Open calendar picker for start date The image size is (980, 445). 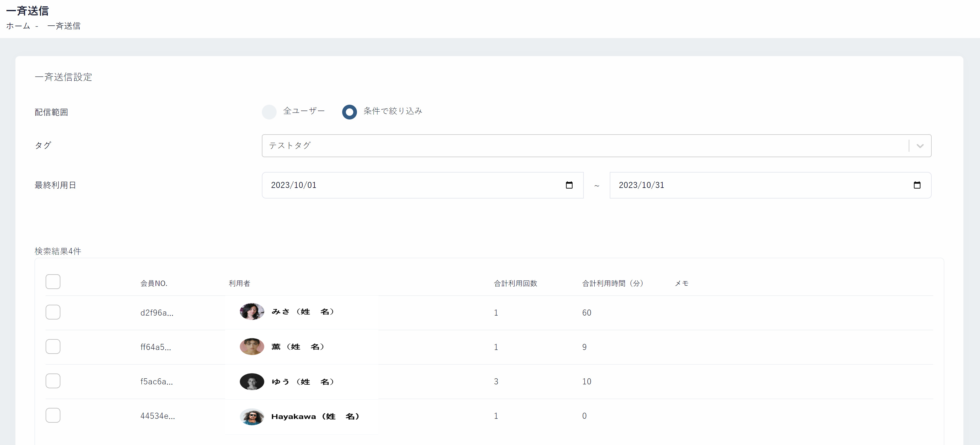(x=569, y=185)
